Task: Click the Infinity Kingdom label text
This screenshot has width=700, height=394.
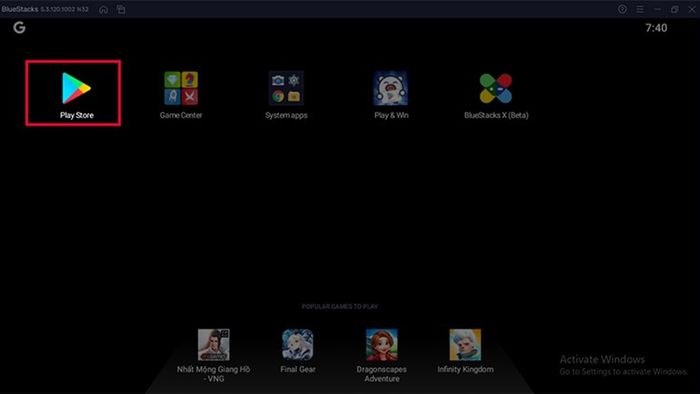Action: coord(466,369)
